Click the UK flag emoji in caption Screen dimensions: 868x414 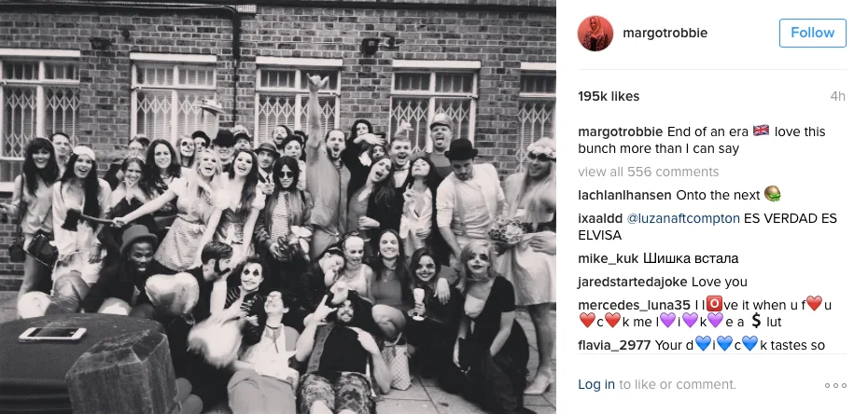762,131
